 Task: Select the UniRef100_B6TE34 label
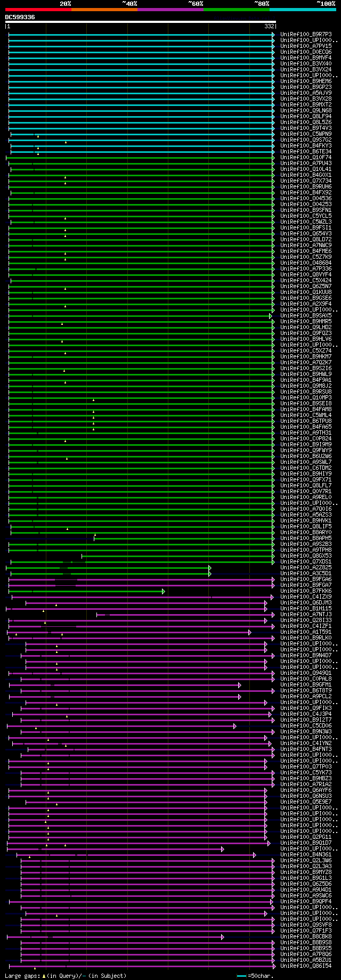click(x=306, y=151)
